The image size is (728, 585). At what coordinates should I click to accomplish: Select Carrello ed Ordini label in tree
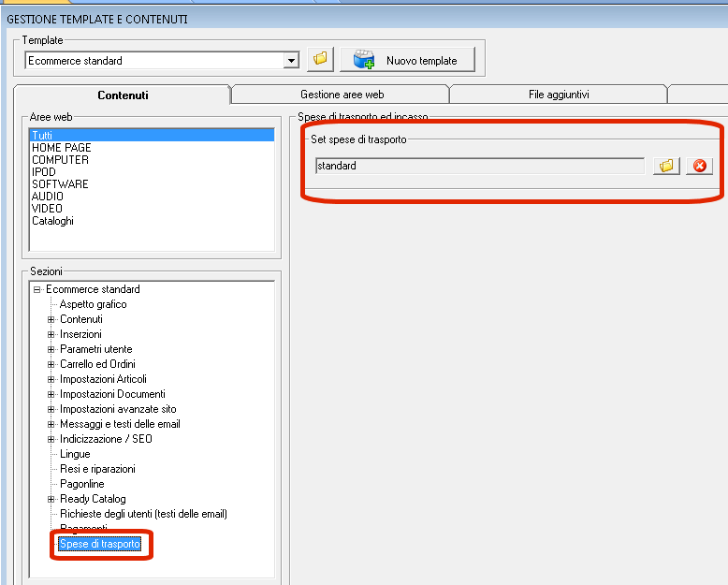coord(97,364)
